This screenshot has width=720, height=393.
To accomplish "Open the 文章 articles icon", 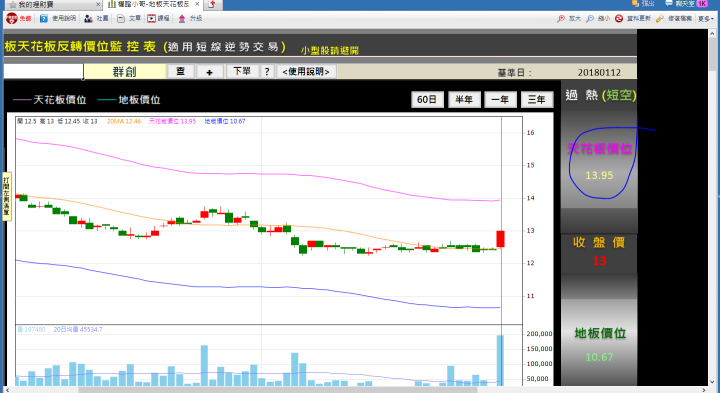I will [x=121, y=18].
